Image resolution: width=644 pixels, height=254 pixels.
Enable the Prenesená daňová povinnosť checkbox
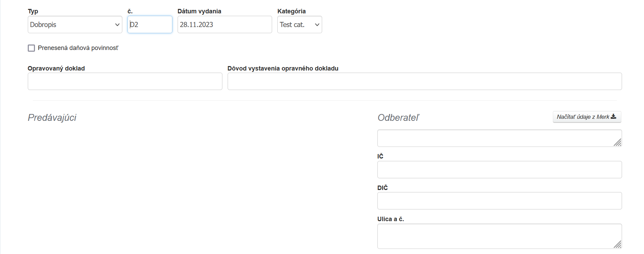pos(32,48)
